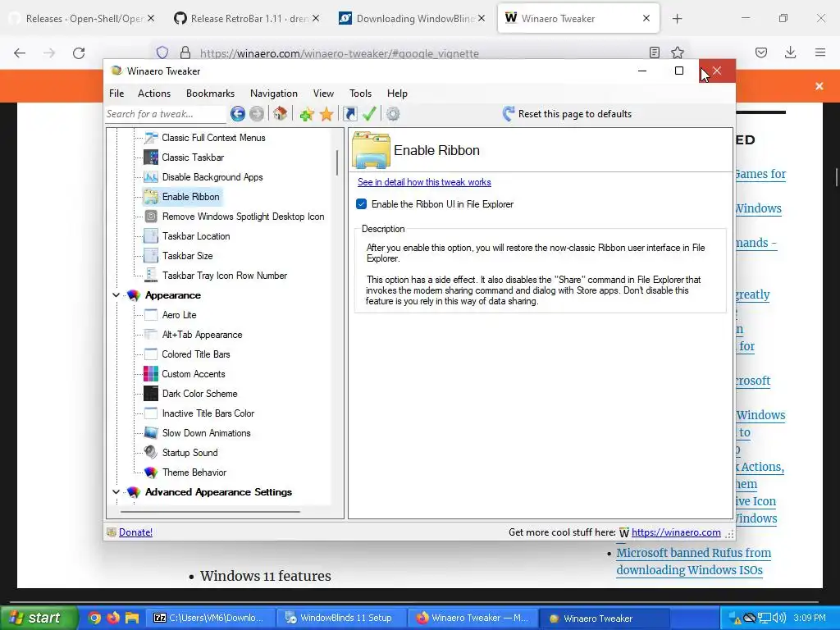Viewport: 840px width, 630px height.
Task: Click the Windows XP style start button
Action: click(39, 618)
